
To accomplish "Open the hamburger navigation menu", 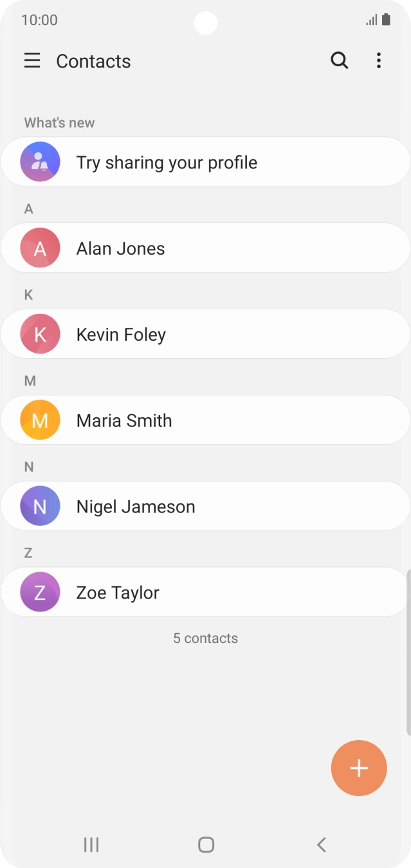I will (32, 61).
